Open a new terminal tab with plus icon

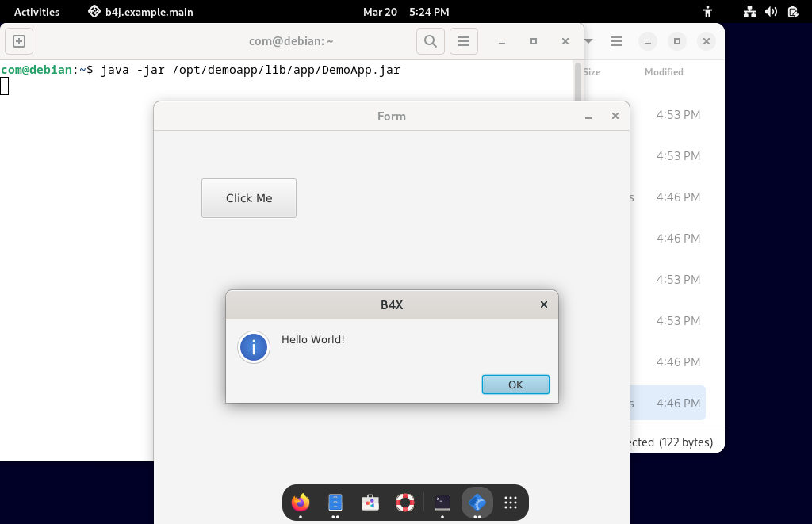tap(18, 41)
